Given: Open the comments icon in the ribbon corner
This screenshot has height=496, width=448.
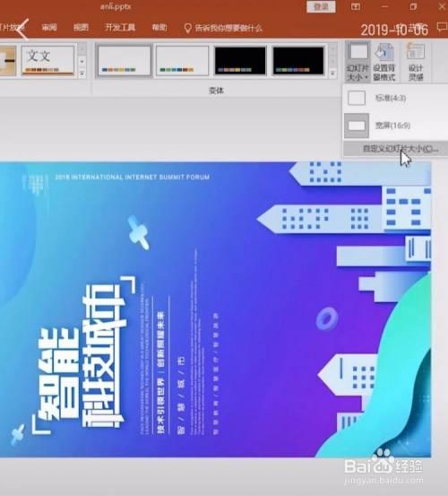Looking at the screenshot, I should 442,27.
